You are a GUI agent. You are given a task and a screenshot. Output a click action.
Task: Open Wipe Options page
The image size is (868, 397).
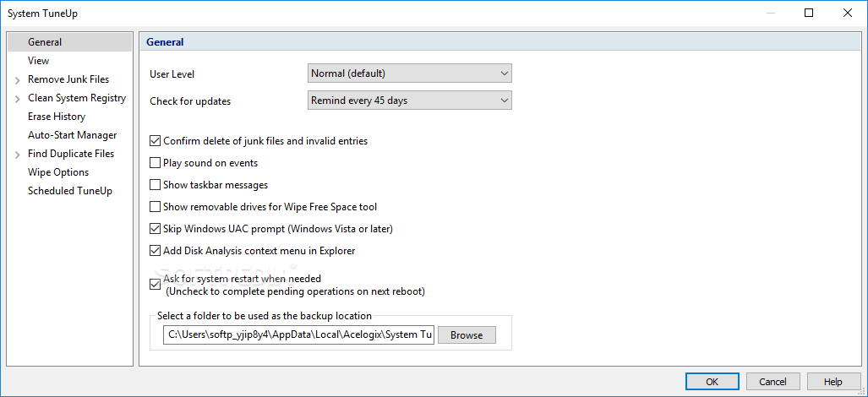pos(58,172)
